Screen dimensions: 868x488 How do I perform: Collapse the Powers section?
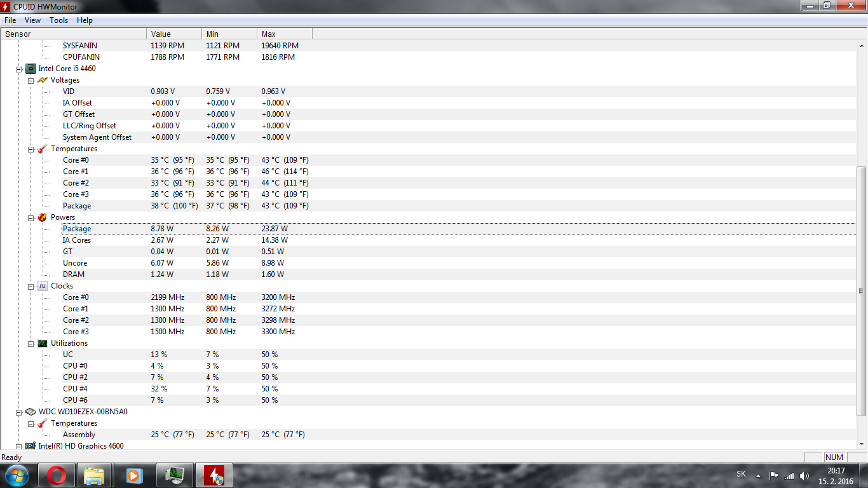pos(31,217)
